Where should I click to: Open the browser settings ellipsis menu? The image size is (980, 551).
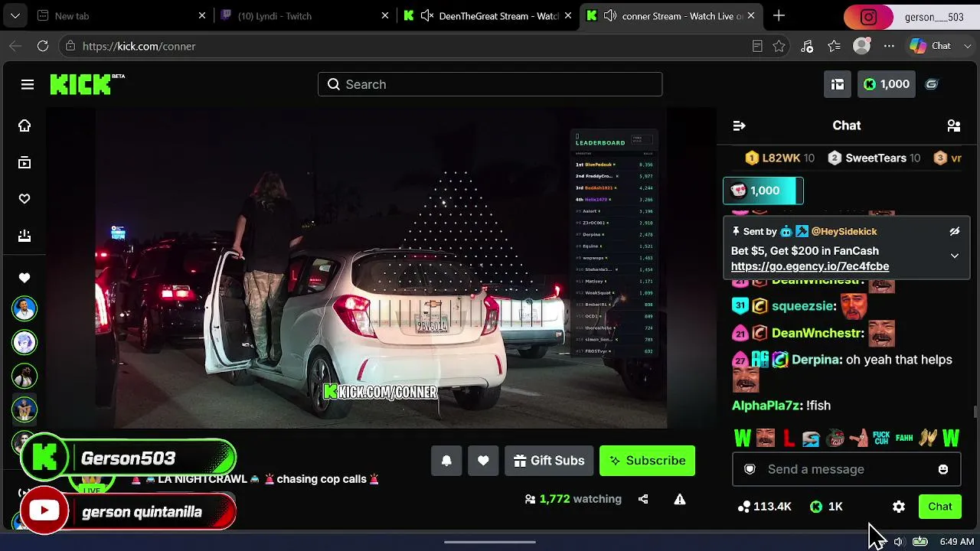point(889,46)
